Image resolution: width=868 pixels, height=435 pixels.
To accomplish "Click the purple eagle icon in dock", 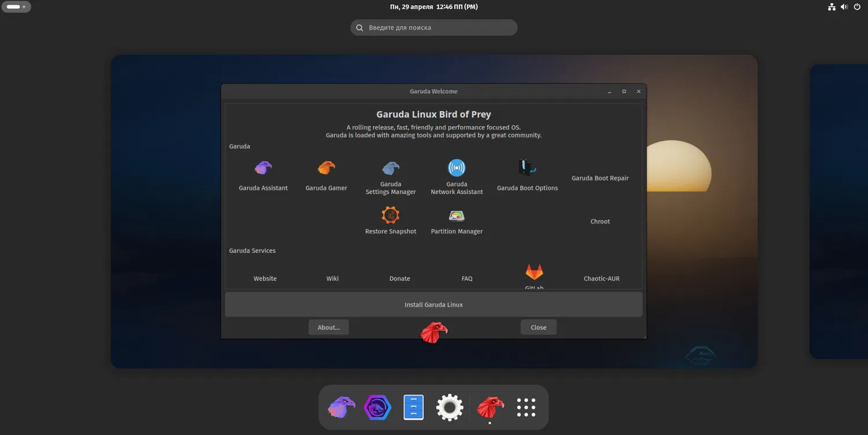I will [x=341, y=407].
